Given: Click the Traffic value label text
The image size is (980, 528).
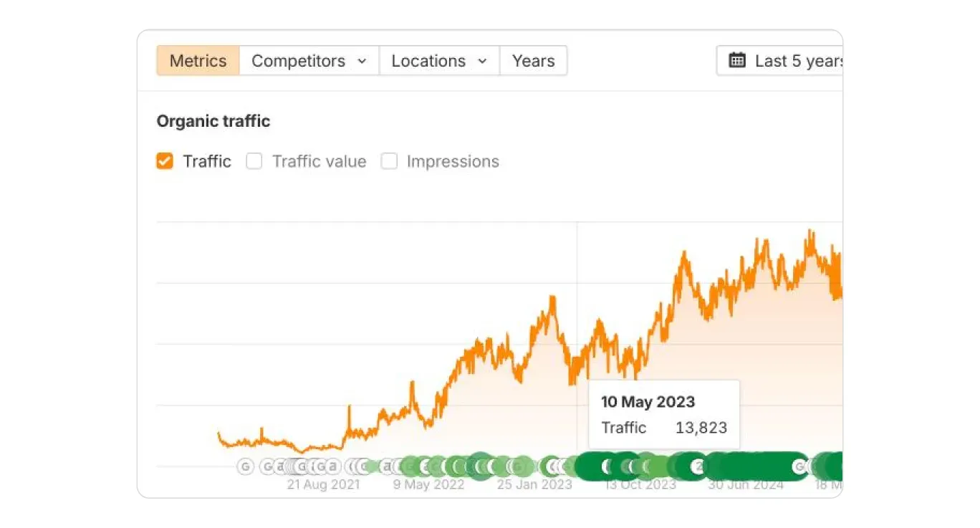Looking at the screenshot, I should click(x=319, y=161).
